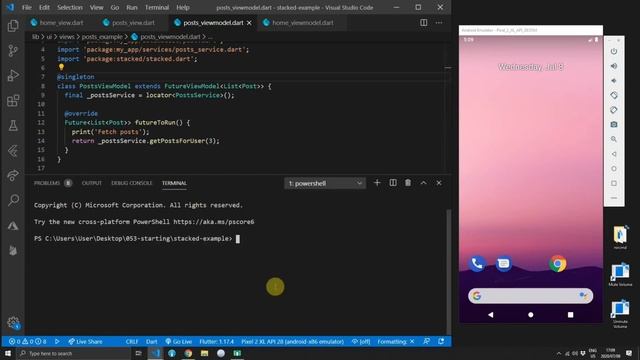Click Live Share in status bar
Screen dimensions: 640x360
coord(85,341)
